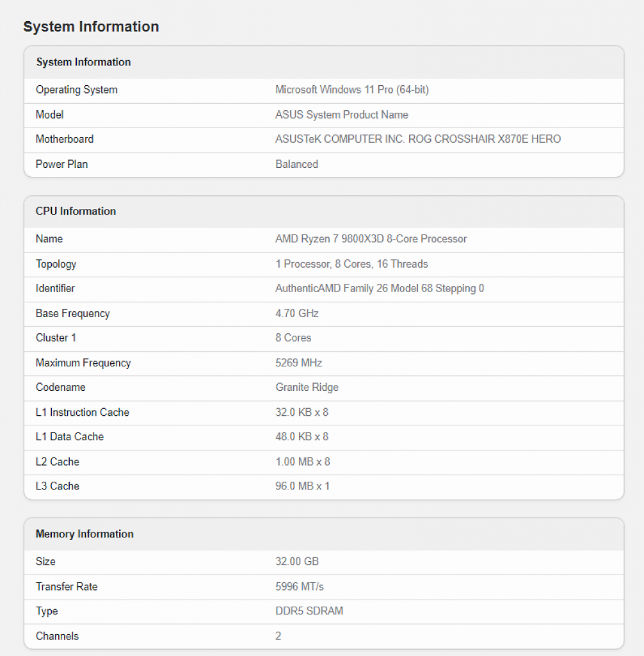Click the 'L3 Cache' label
Image resolution: width=644 pixels, height=656 pixels.
coord(58,486)
